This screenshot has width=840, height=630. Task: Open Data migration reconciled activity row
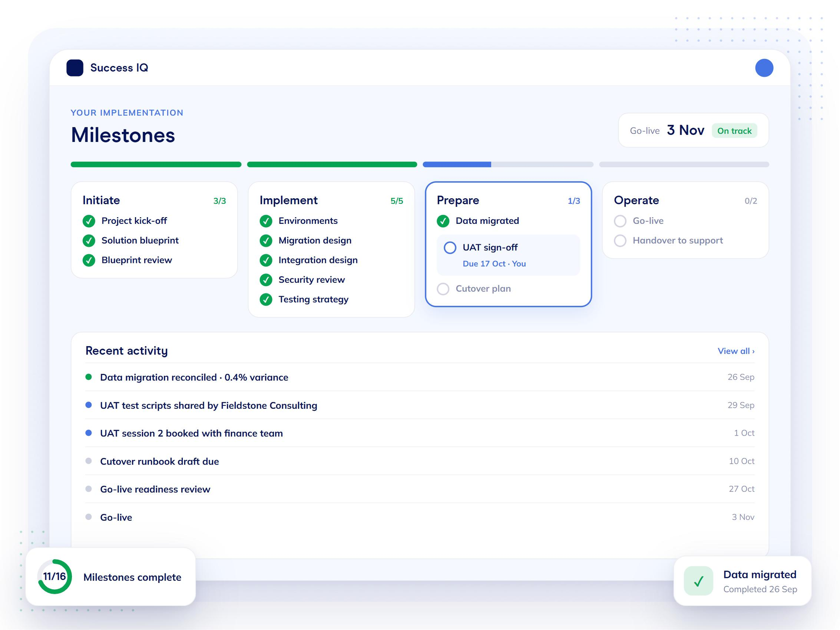point(420,377)
